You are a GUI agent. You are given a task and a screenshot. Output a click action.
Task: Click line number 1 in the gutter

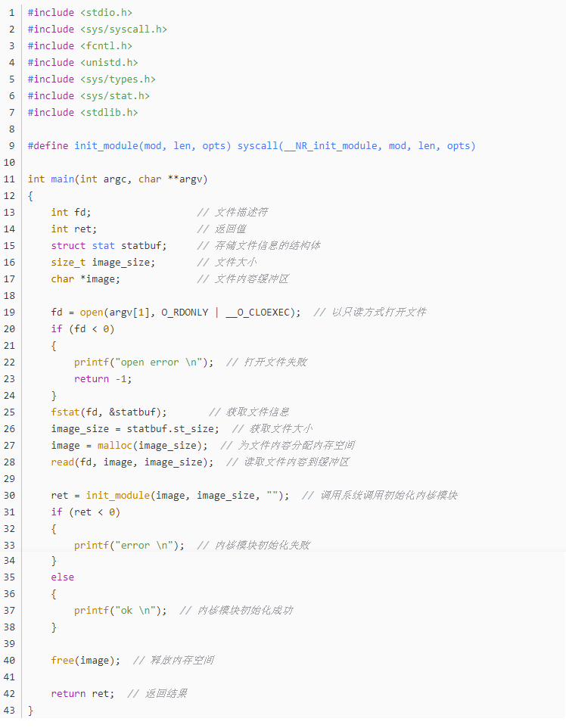(12, 13)
